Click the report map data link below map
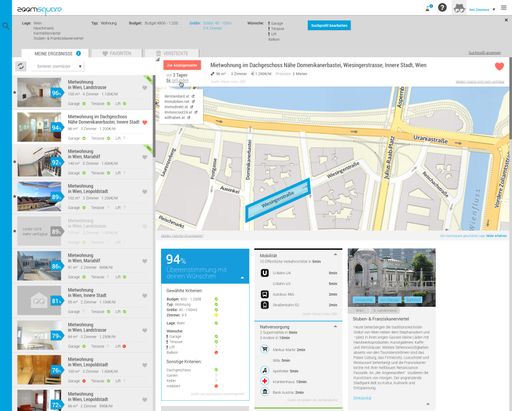 coord(182,236)
